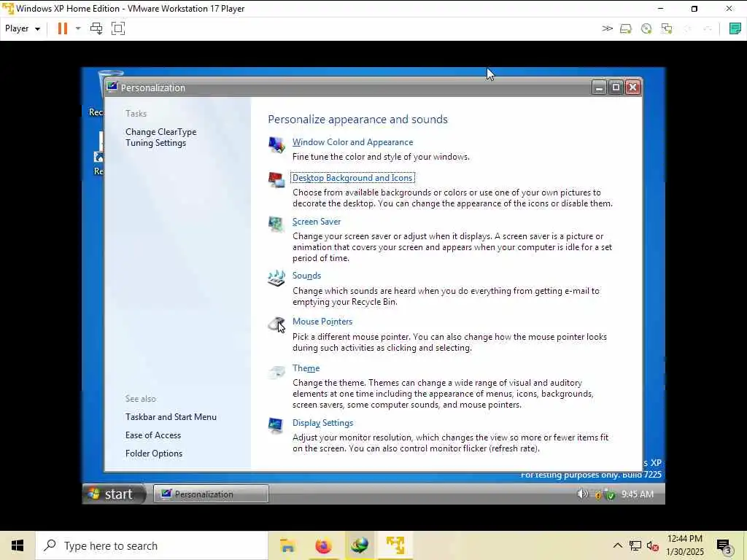Open the Mouse Pointers link

pyautogui.click(x=322, y=322)
